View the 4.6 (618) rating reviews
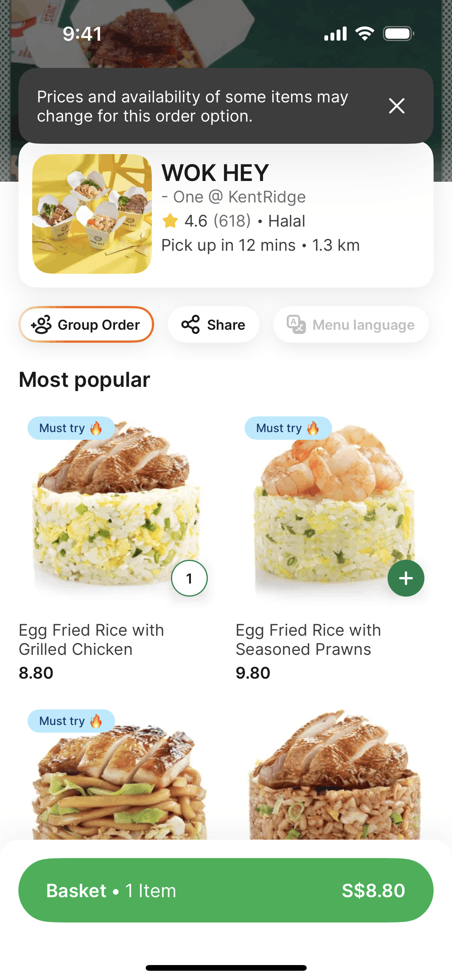Viewport: 452px width, 980px height. 217,221
